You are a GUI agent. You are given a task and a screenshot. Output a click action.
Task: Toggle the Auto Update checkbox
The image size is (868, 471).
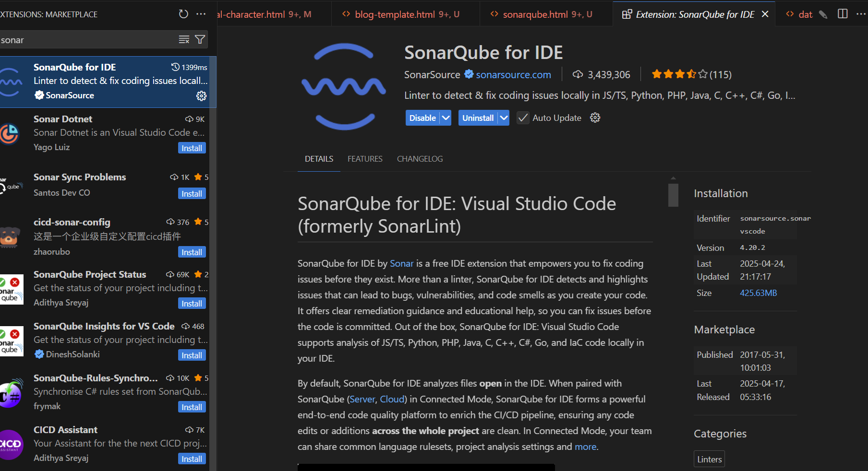coord(523,118)
